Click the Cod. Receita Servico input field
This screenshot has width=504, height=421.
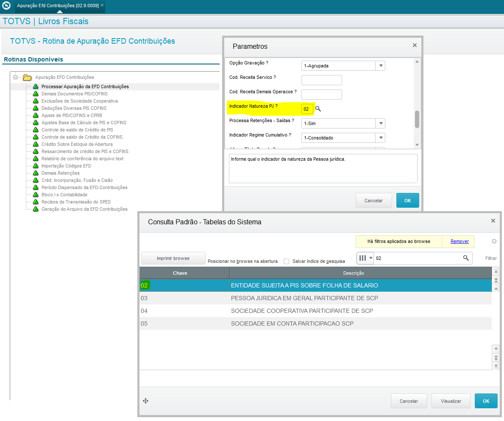(321, 80)
